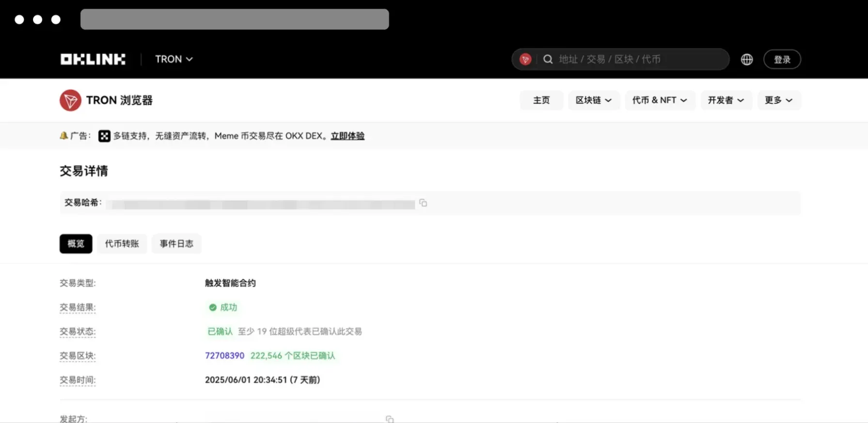Viewport: 868px width, 423px height.
Task: Open the 立即体验 ad link
Action: (347, 136)
